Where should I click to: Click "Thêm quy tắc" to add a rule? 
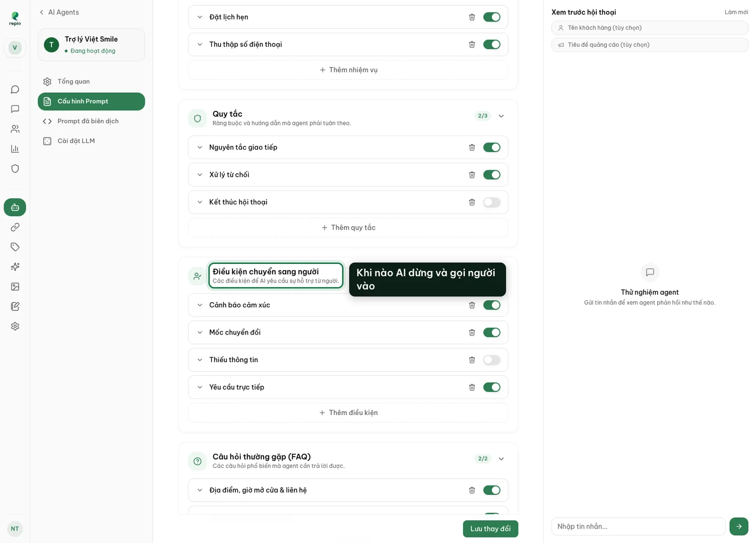point(348,228)
